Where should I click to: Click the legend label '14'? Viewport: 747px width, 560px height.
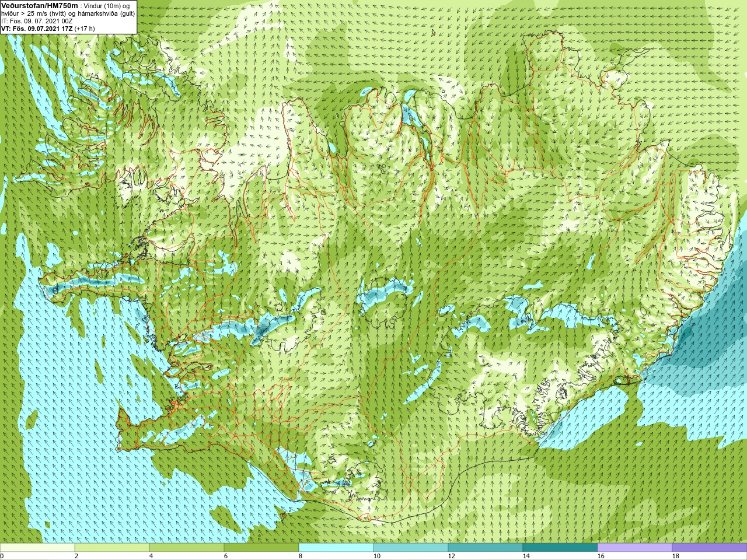[526, 556]
